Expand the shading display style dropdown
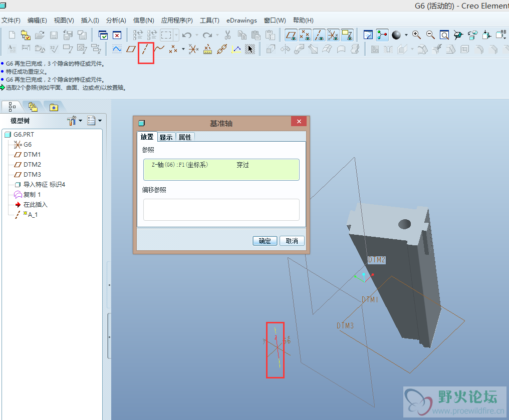Image resolution: width=509 pixels, height=420 pixels. [405, 35]
